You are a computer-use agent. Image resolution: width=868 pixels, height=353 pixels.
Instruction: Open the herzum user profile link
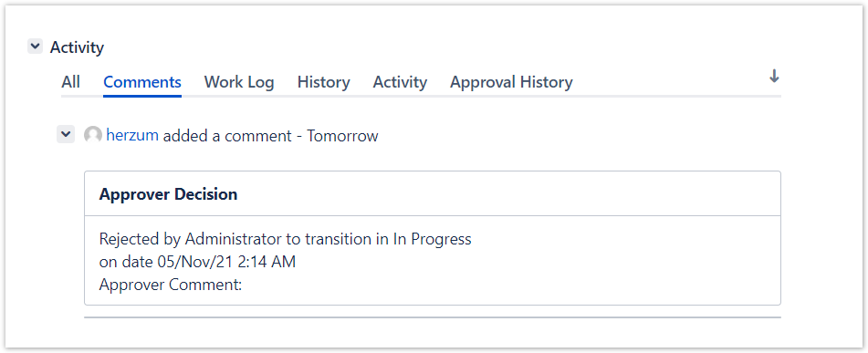click(132, 135)
